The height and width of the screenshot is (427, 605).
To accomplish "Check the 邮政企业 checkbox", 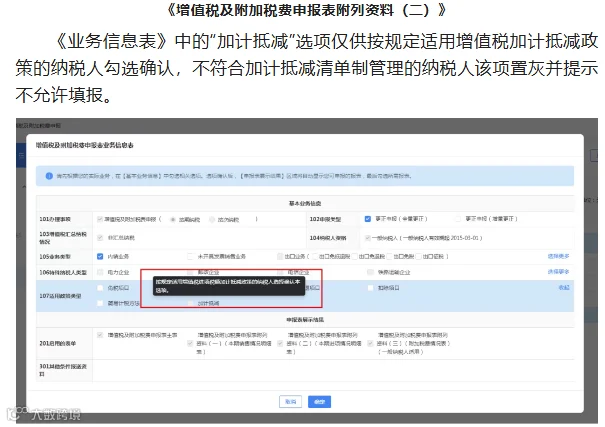I will point(190,272).
